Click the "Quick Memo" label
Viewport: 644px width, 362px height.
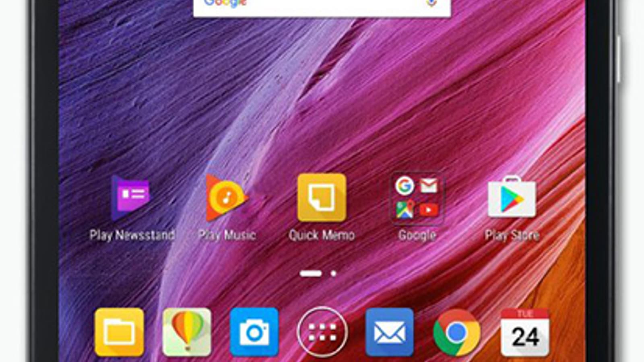click(x=322, y=235)
